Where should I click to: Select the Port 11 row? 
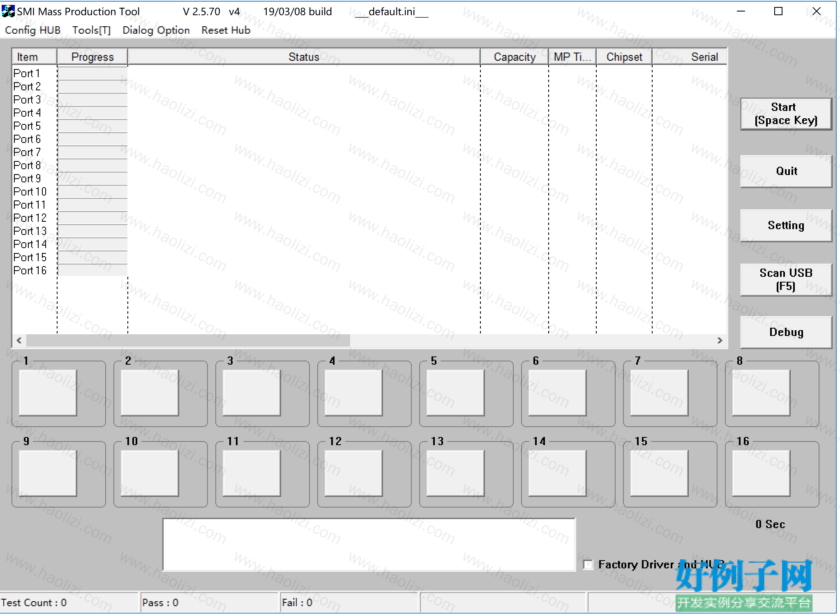pos(370,205)
